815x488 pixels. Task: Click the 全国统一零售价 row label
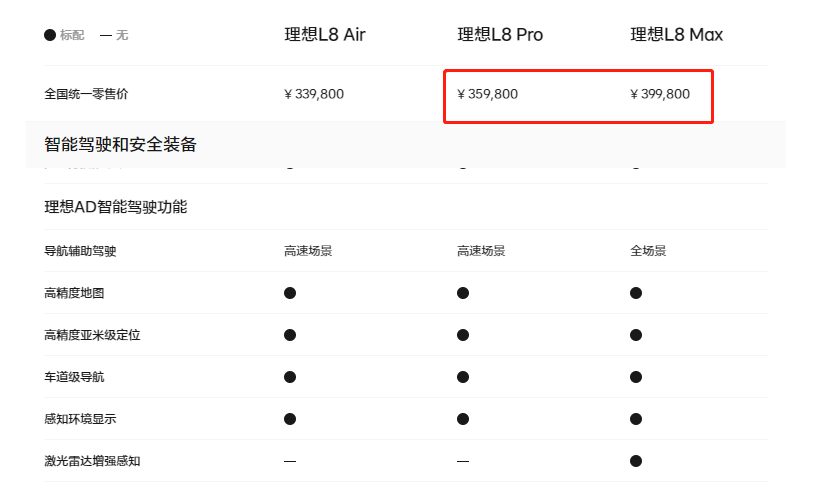(x=86, y=94)
